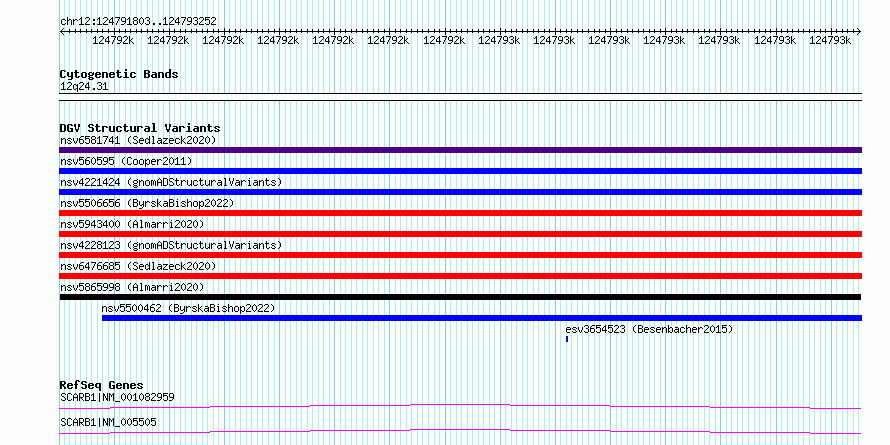This screenshot has width=890, height=445.
Task: Click the nsv6581741 (Sedlazeck2020) variant label
Action: click(x=138, y=140)
